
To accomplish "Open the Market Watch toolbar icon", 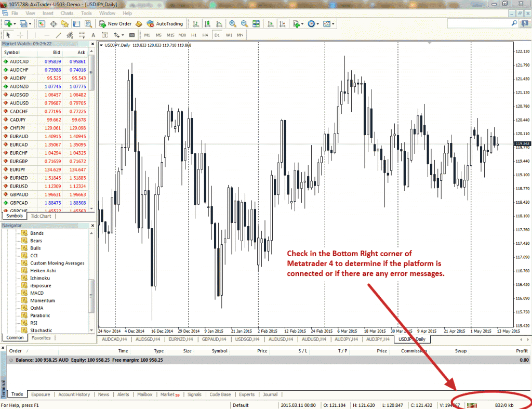I will click(x=42, y=24).
